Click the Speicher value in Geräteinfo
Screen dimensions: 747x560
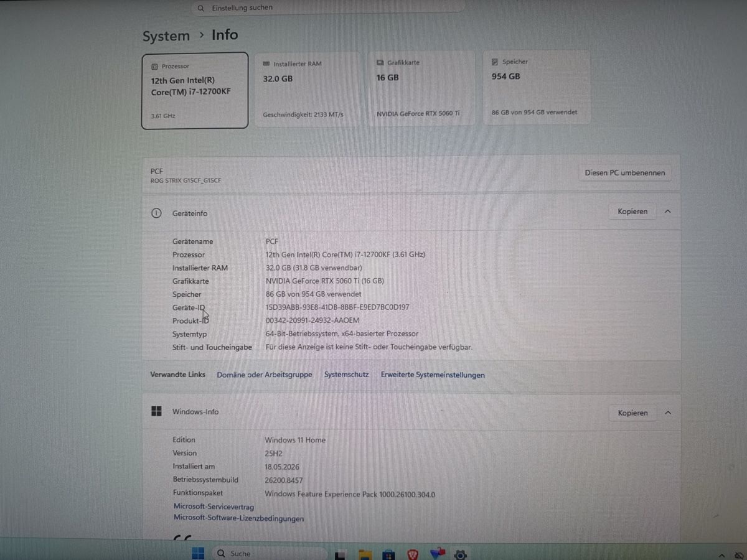coord(313,294)
